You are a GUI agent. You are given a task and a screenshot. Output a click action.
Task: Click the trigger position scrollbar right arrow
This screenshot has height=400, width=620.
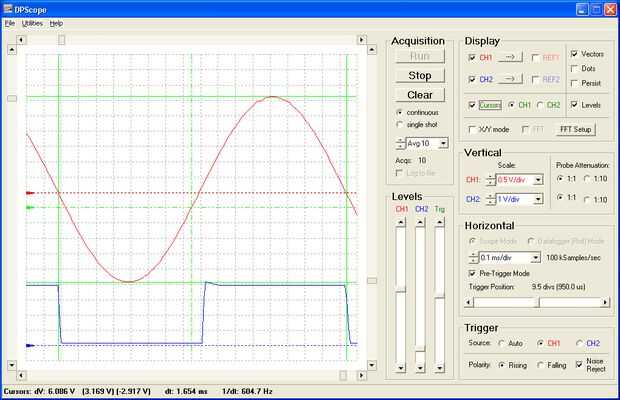(x=605, y=302)
